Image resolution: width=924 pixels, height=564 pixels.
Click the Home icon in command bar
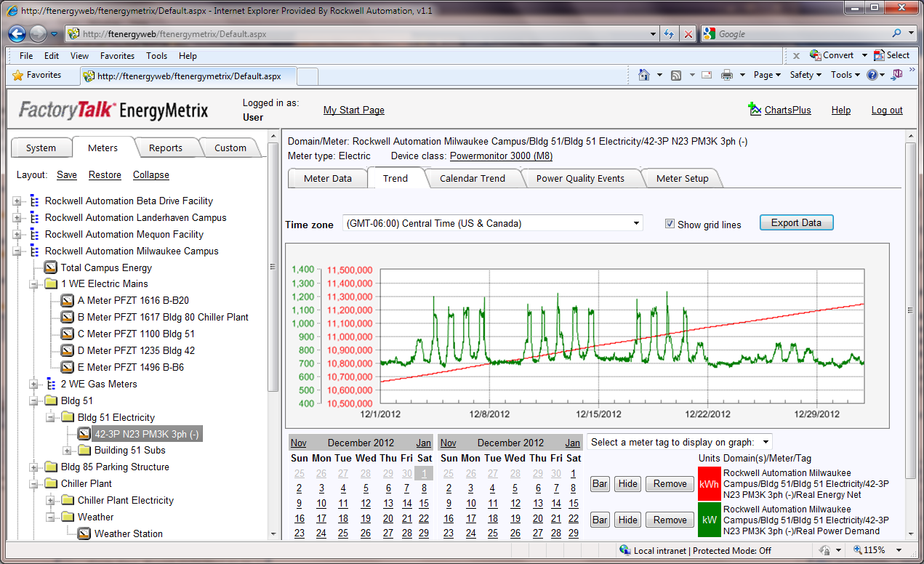[x=643, y=75]
